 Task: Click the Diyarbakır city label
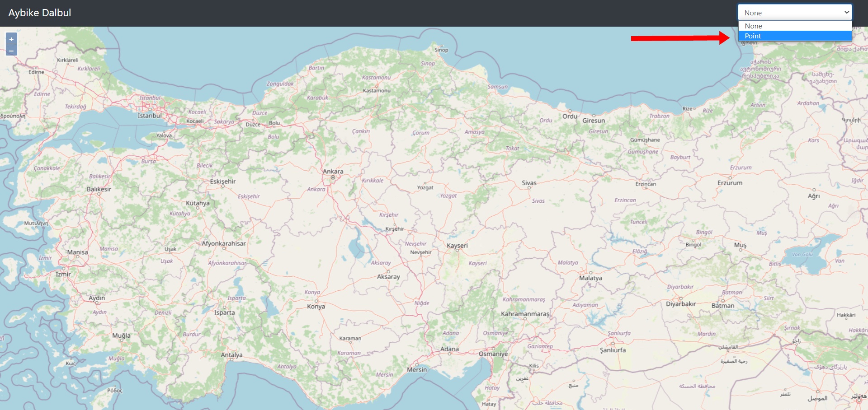tap(681, 304)
